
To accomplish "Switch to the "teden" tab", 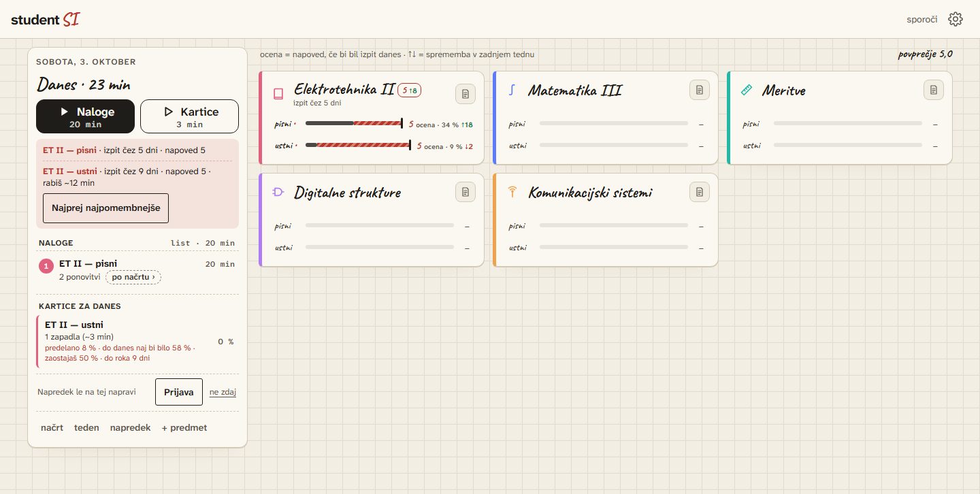I will (x=86, y=428).
